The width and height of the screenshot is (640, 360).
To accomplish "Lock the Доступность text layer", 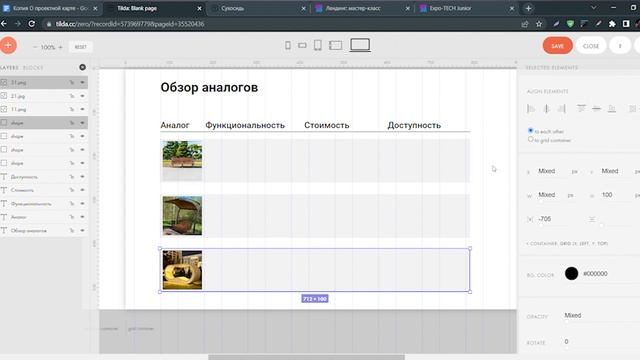I will coord(72,177).
